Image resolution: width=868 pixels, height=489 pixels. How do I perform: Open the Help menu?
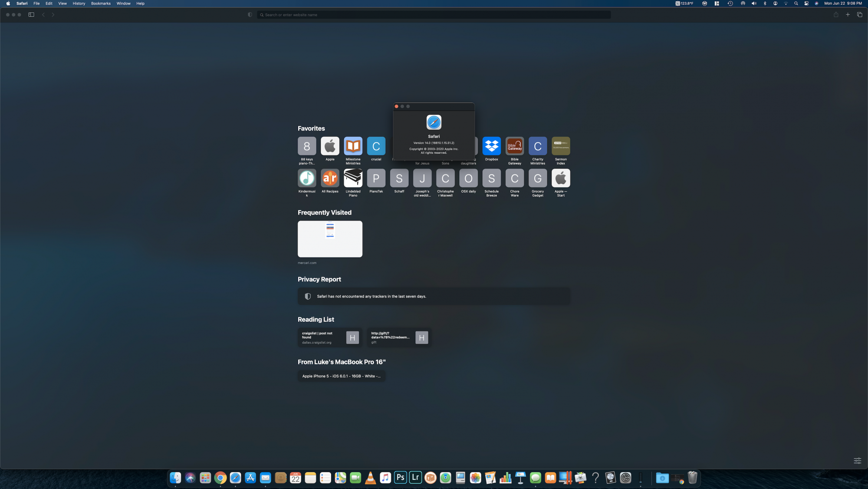coord(141,3)
